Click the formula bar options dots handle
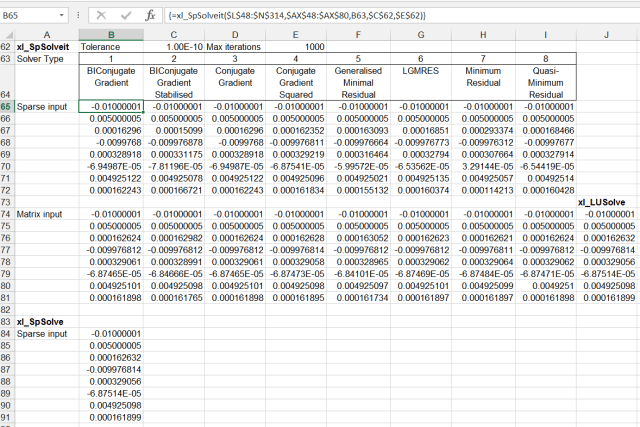Screen dimensions: 640x427 click(78, 16)
